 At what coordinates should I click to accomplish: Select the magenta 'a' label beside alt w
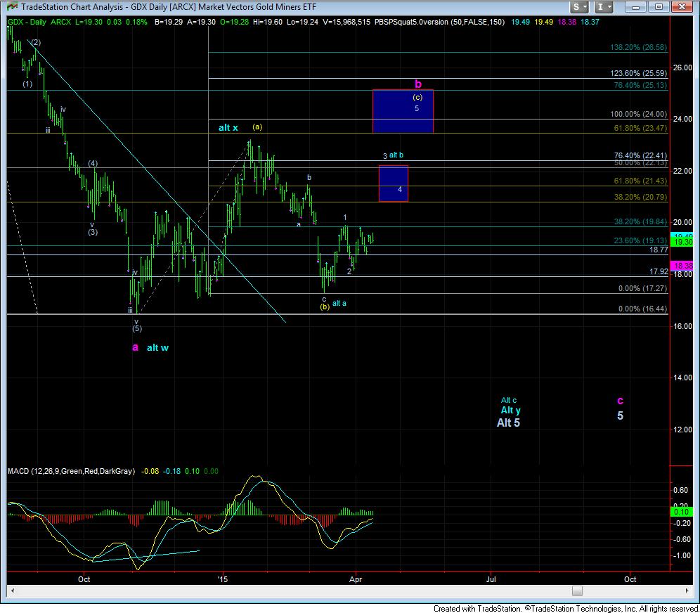tap(135, 347)
